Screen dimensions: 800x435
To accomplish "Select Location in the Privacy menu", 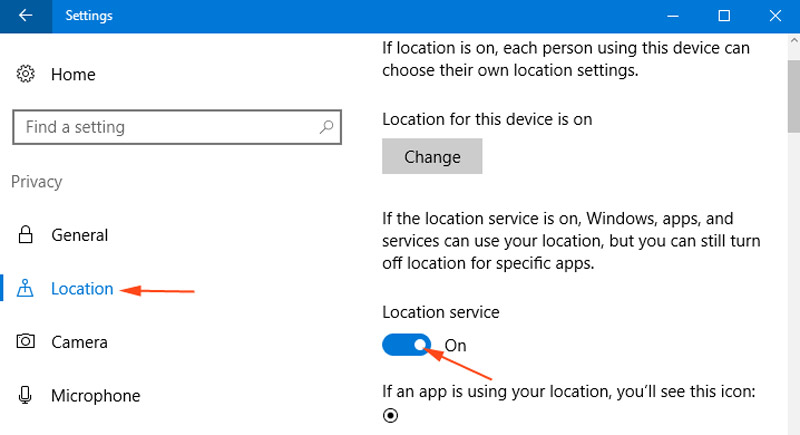I will point(82,289).
